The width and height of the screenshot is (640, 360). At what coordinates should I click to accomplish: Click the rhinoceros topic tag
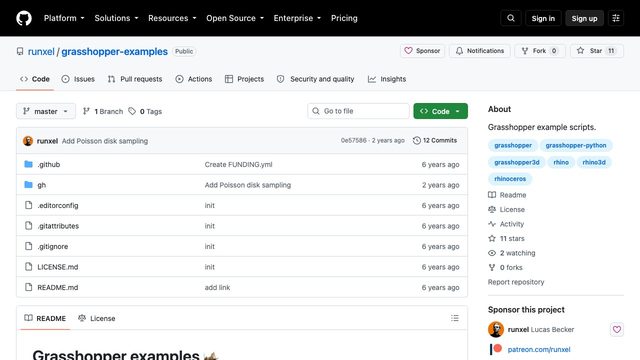click(x=510, y=179)
